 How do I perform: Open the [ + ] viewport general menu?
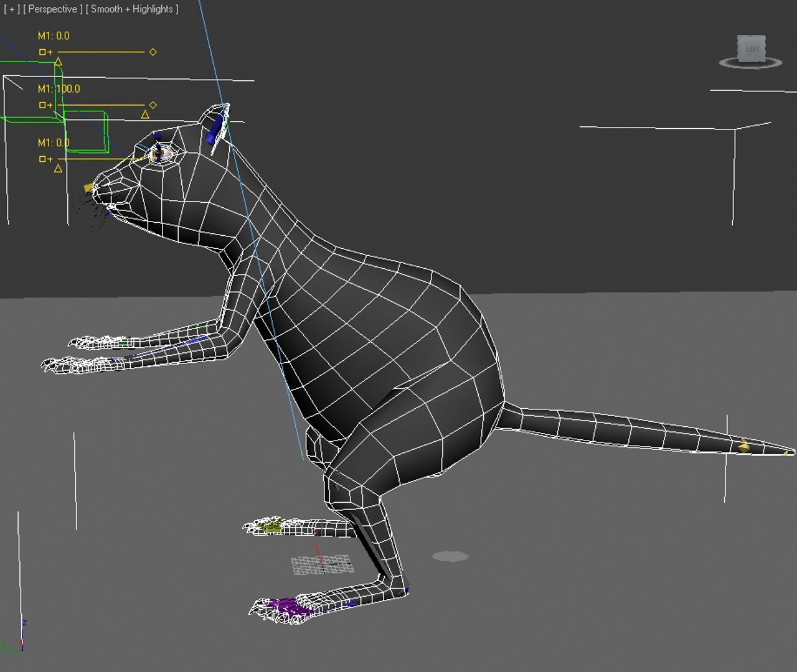(x=11, y=9)
